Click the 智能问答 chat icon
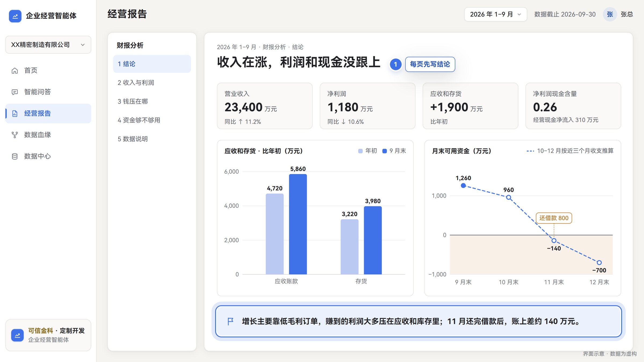 pyautogui.click(x=15, y=92)
